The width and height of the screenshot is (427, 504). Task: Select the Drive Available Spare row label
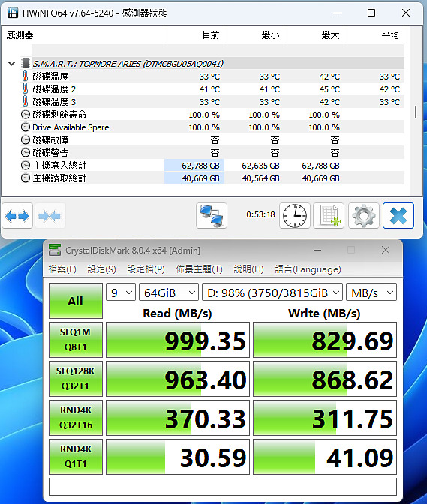click(x=71, y=127)
